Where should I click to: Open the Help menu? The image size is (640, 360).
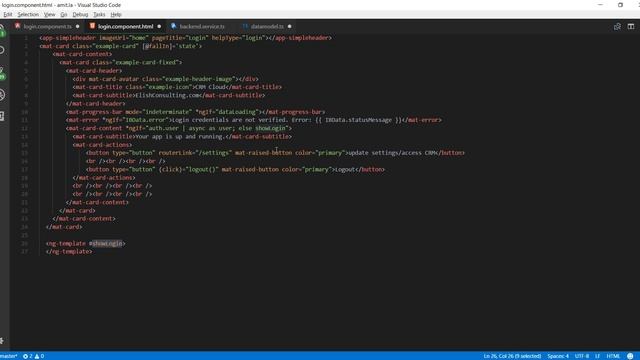[x=116, y=14]
